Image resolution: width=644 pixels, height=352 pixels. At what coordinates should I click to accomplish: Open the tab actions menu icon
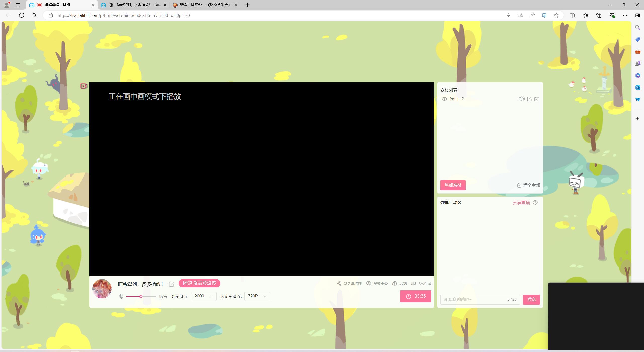18,5
